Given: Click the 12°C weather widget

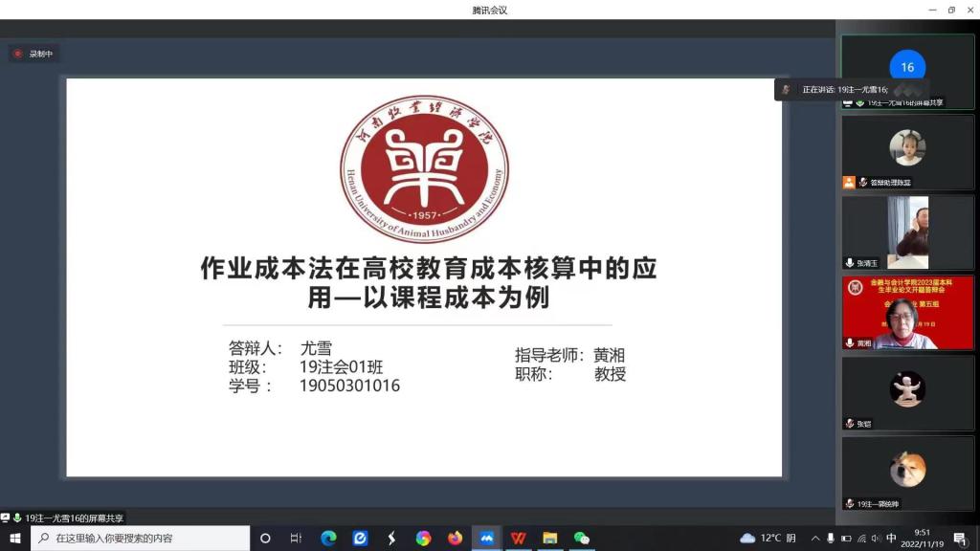Looking at the screenshot, I should pyautogui.click(x=769, y=539).
